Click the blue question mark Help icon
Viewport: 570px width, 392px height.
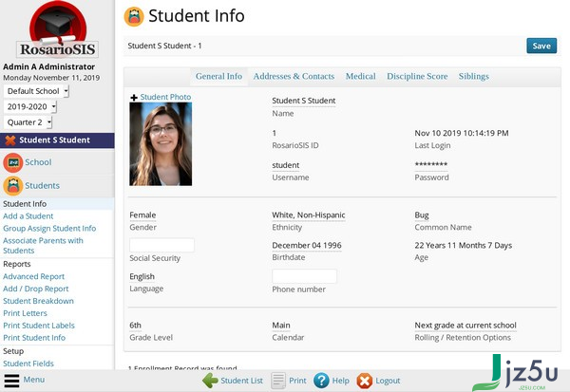coord(321,381)
